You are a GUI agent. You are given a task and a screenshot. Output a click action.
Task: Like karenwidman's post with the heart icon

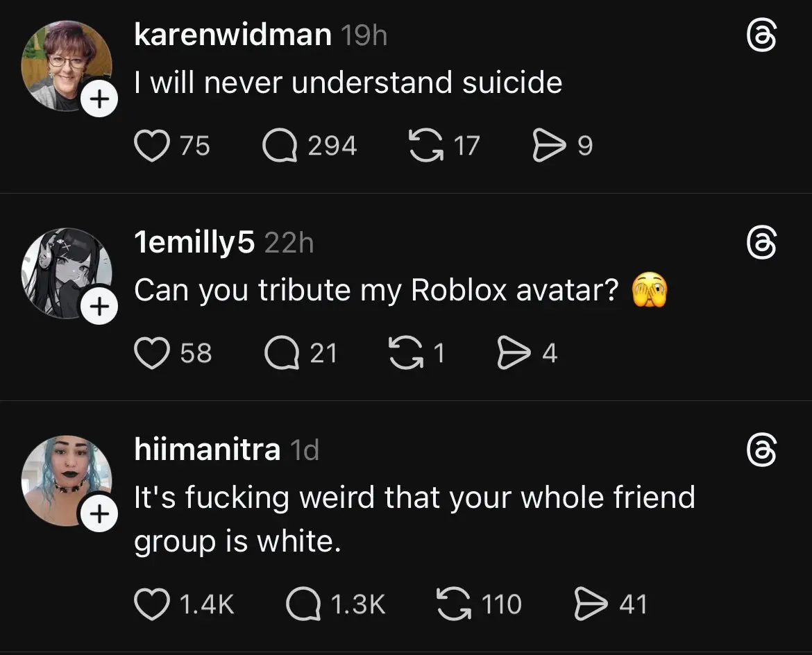click(151, 146)
